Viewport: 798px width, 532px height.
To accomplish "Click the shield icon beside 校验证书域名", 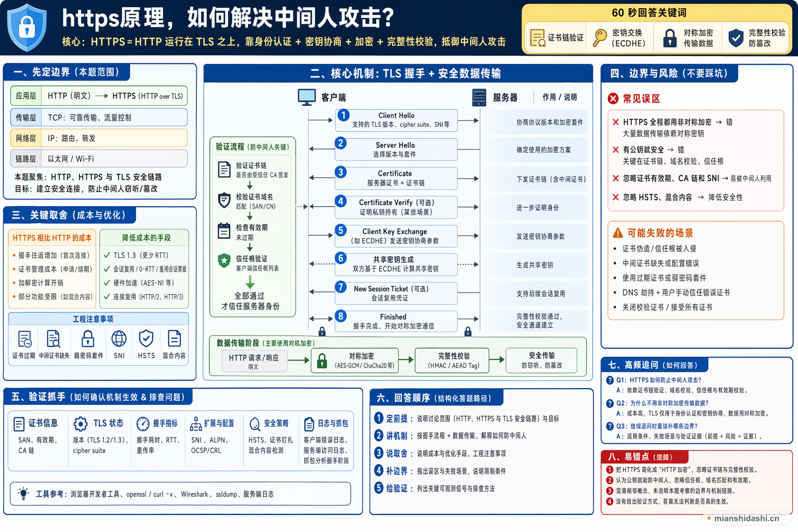I will point(224,201).
